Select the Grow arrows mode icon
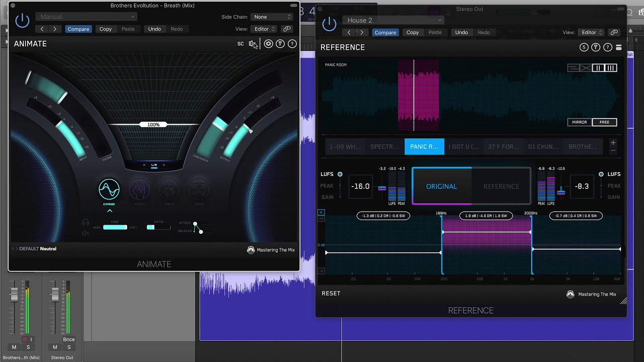This screenshot has width=644, height=362. pos(199,190)
